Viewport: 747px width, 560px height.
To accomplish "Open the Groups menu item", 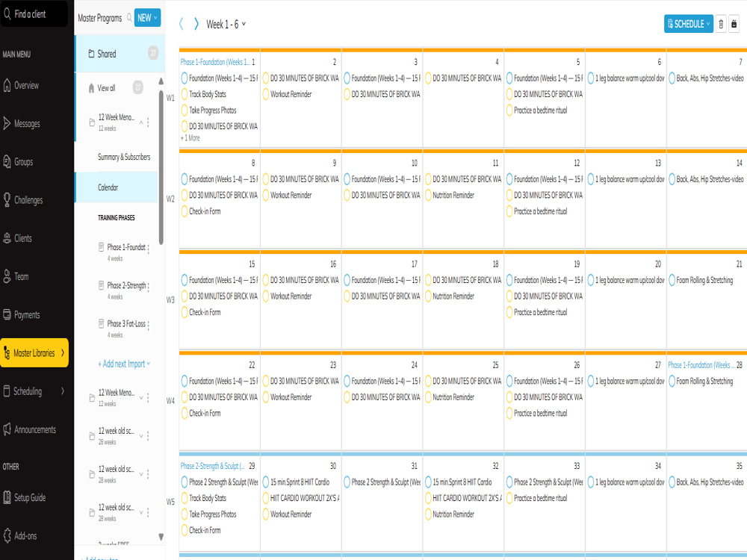I will coord(23,162).
